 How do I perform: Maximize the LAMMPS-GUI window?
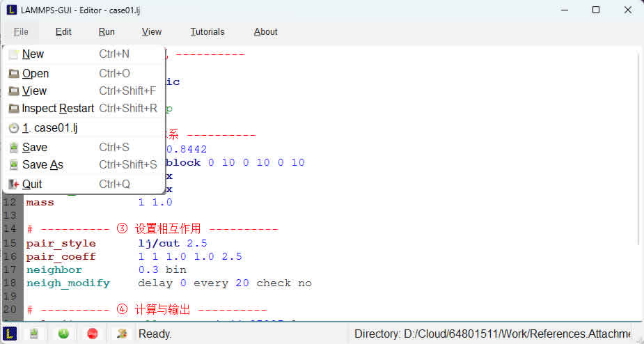tap(596, 10)
